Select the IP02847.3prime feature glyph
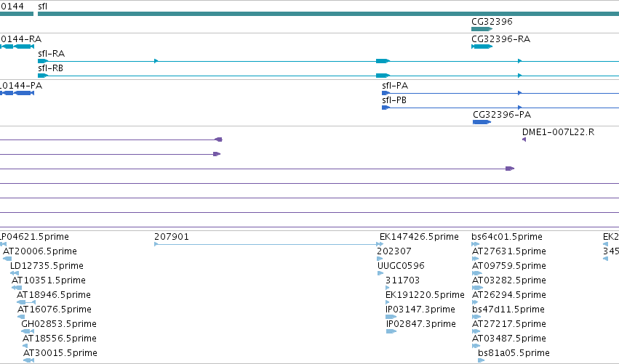 [x=391, y=331]
